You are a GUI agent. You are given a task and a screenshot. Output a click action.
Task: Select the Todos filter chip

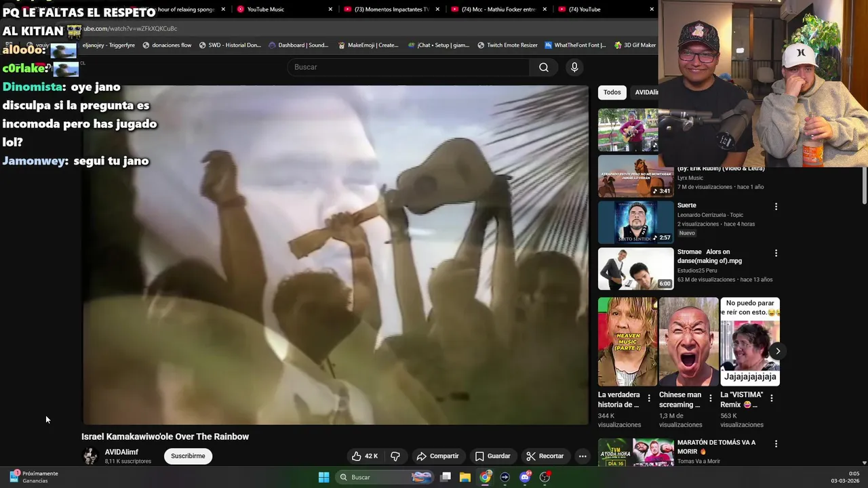[612, 92]
